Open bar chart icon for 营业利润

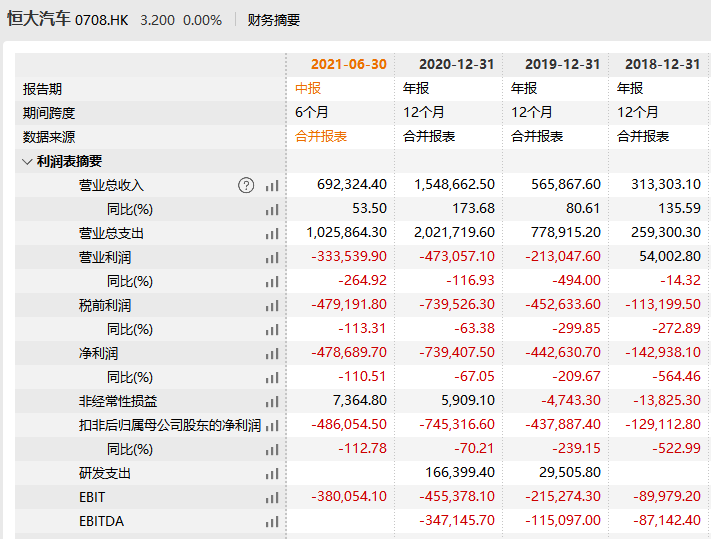pos(272,257)
